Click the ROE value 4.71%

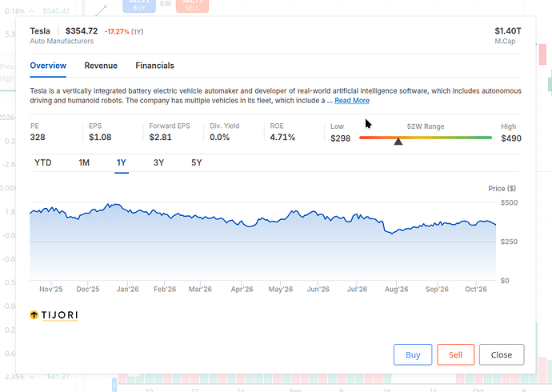tap(282, 138)
